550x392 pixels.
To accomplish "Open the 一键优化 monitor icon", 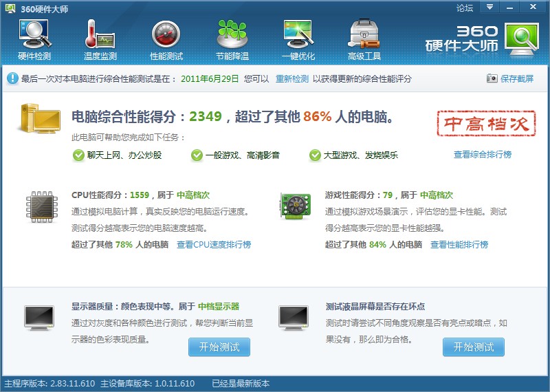I will (298, 34).
